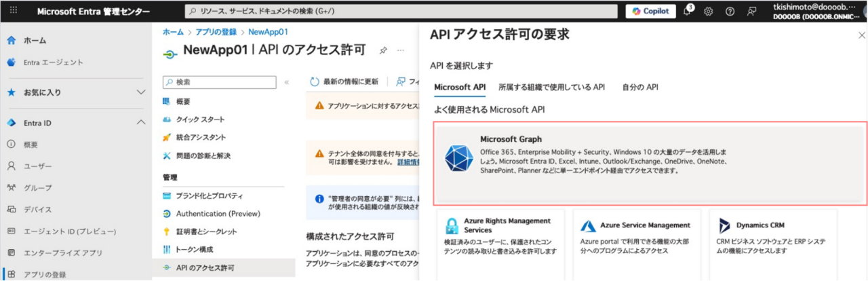Click the help question mark icon
Screen dimensions: 868x281
730,12
